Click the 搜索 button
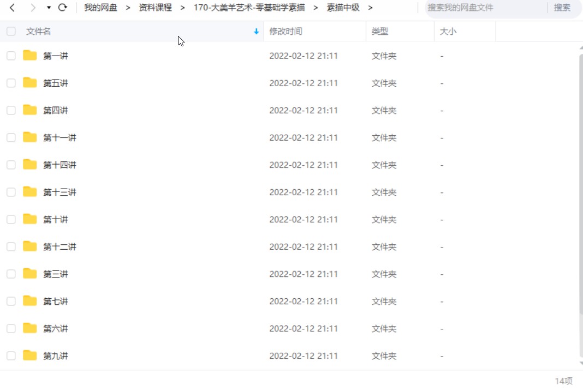 (562, 8)
